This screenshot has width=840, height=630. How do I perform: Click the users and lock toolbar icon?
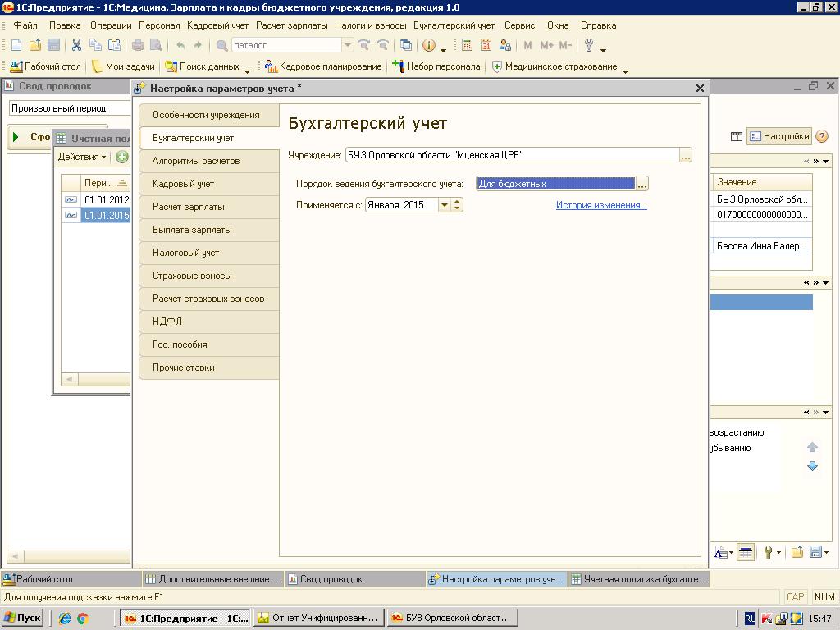coord(504,46)
